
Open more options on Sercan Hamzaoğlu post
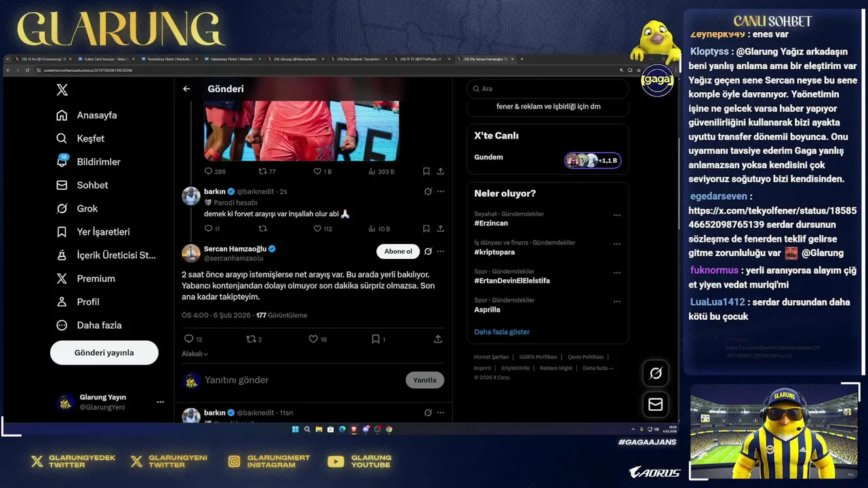tap(441, 251)
